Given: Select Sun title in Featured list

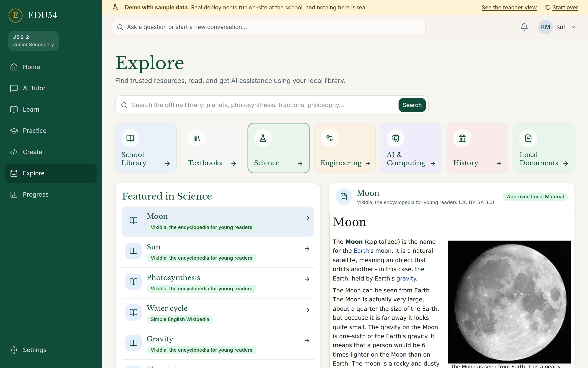Looking at the screenshot, I should (153, 247).
